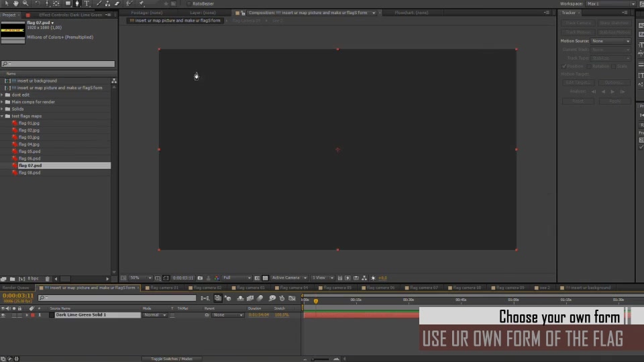Click the Reset Exposure icon in viewer
The height and width of the screenshot is (362, 644).
coord(373,278)
